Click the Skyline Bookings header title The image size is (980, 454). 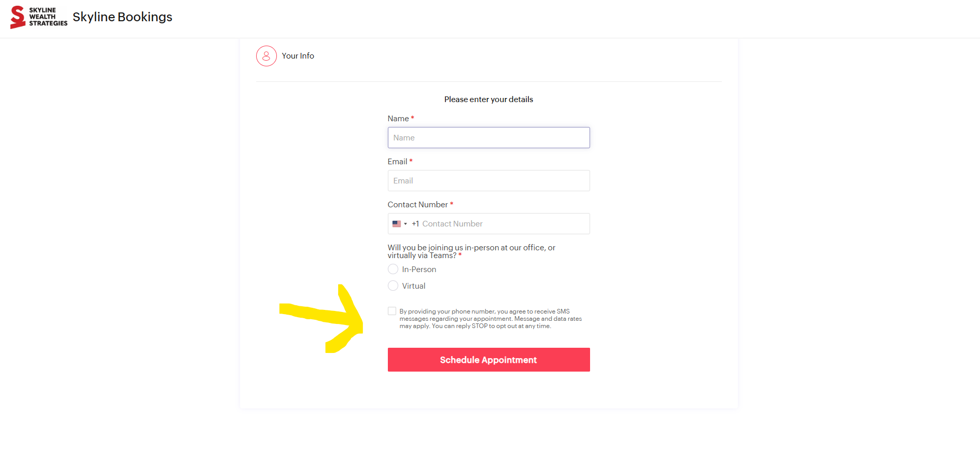click(122, 17)
